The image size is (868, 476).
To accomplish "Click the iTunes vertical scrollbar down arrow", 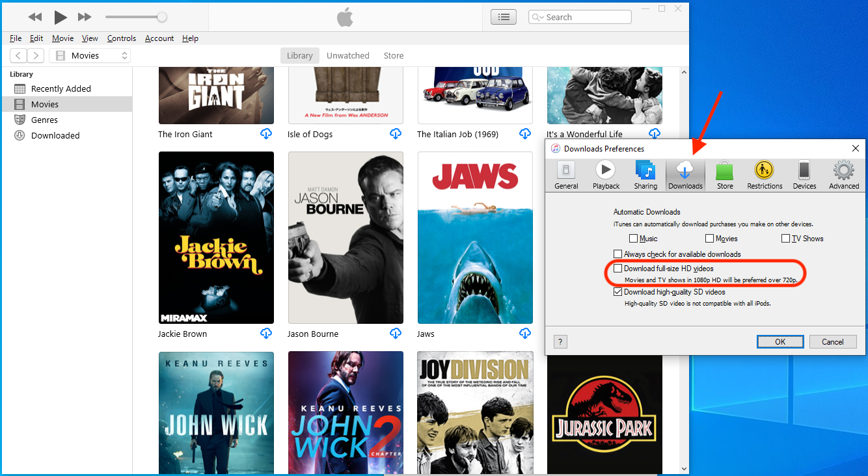I will [x=684, y=468].
